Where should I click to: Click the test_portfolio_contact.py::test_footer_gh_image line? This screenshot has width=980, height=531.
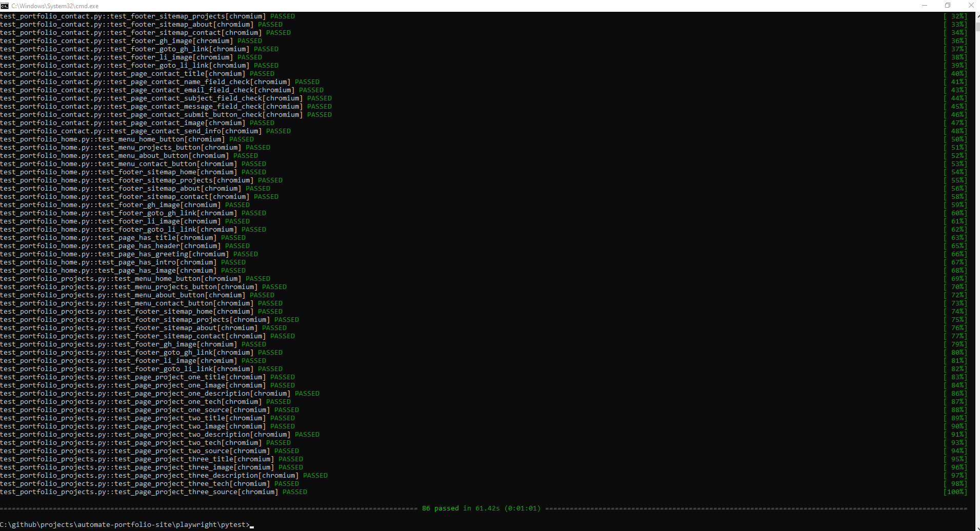pos(131,41)
